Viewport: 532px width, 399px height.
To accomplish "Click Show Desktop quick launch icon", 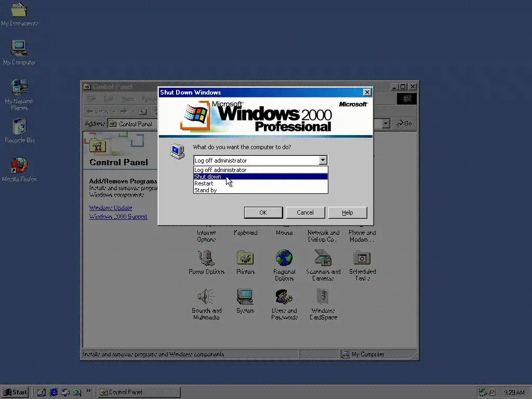I will pos(42,392).
